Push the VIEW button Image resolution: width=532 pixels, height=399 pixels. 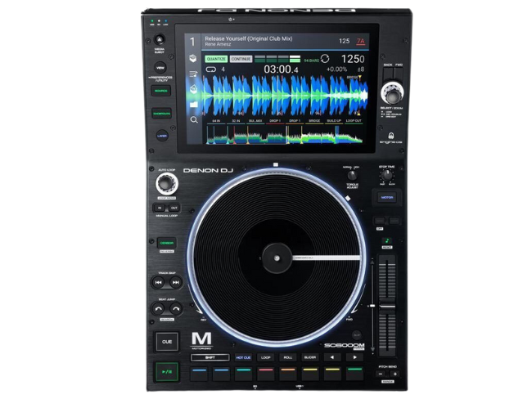tap(160, 68)
